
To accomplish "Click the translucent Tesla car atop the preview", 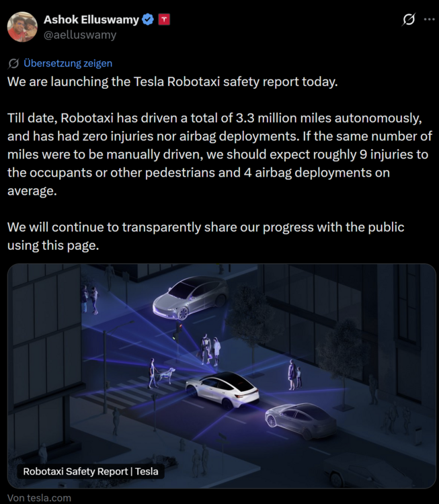I will pyautogui.click(x=190, y=298).
